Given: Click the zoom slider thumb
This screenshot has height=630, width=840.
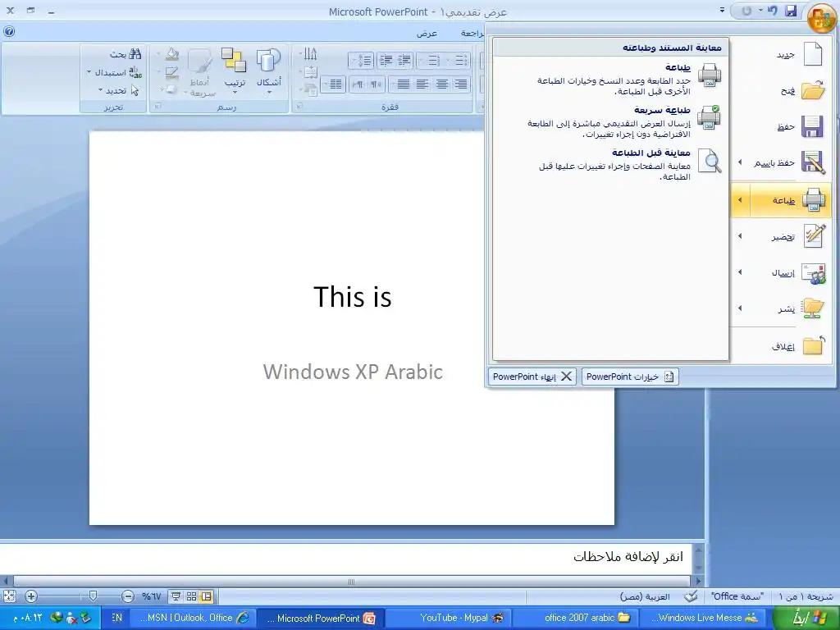Looking at the screenshot, I should (93, 596).
